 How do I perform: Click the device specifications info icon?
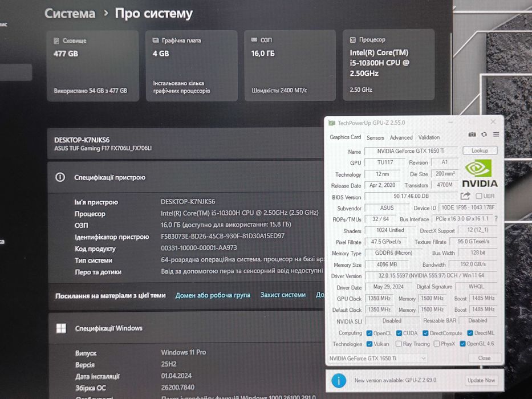60,177
